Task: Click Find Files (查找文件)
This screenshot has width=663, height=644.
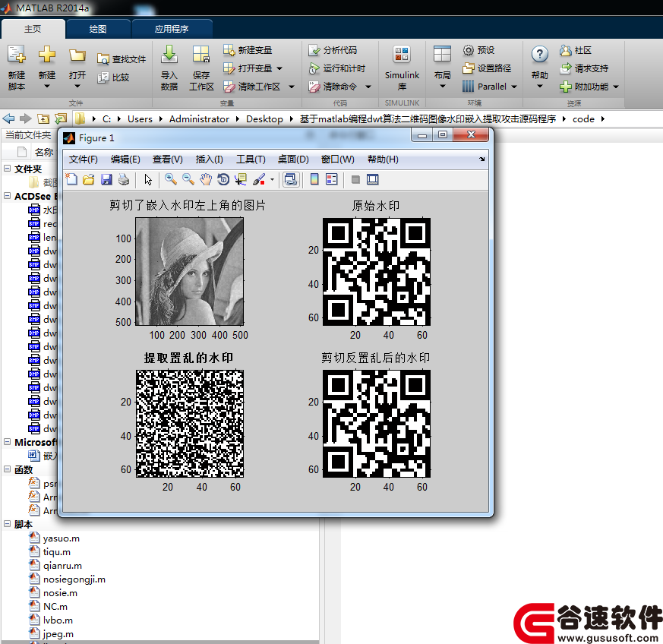Action: (x=122, y=59)
